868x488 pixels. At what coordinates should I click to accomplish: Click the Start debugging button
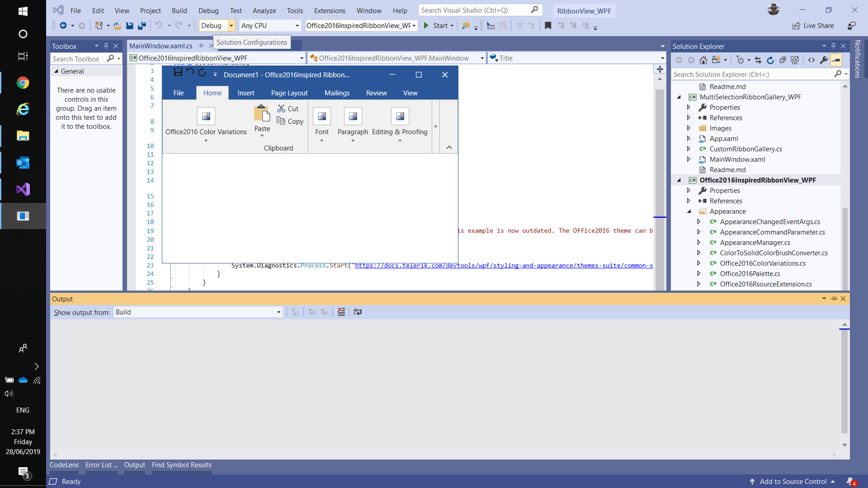437,26
